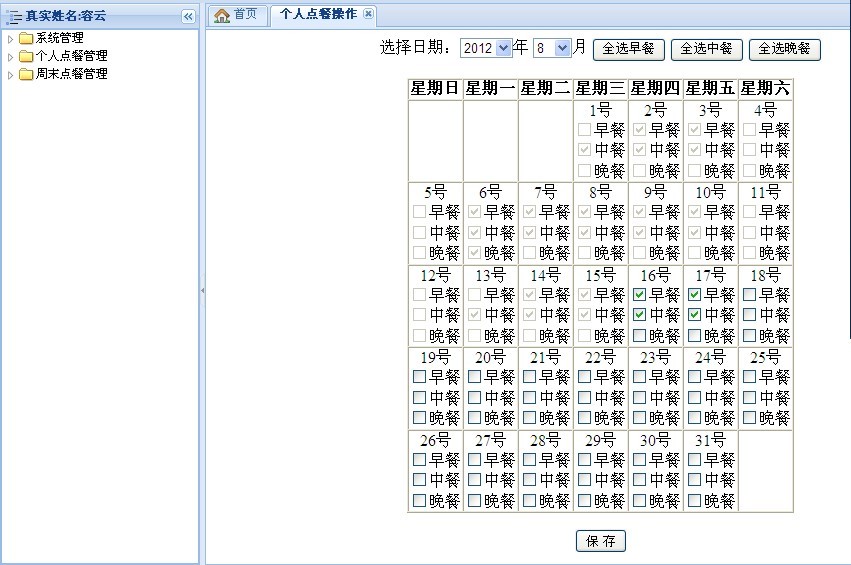Viewport: 851px width, 565px height.
Task: Click the 保存 button
Action: click(601, 541)
